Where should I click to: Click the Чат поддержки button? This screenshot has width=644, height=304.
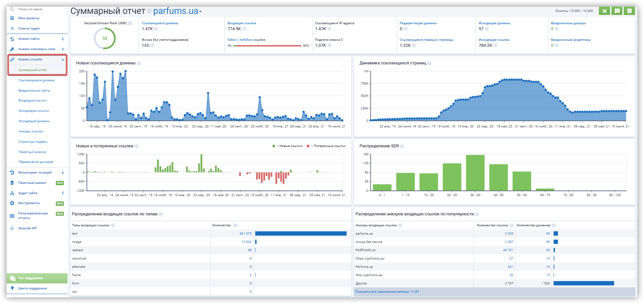coord(37,278)
